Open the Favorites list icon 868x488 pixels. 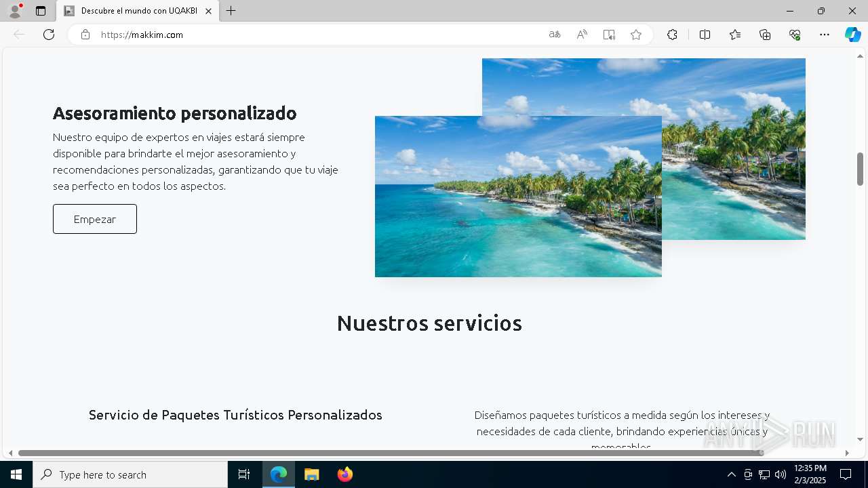(735, 35)
